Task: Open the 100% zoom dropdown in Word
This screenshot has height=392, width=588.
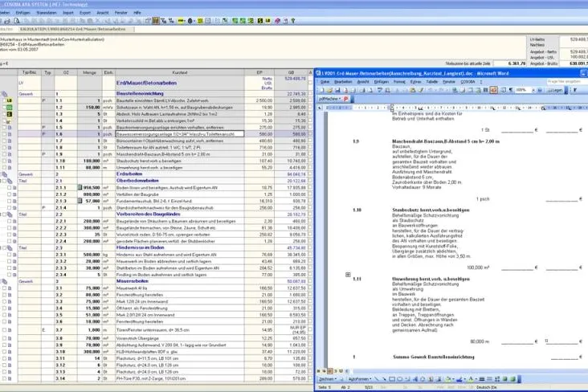Action: pos(533,90)
